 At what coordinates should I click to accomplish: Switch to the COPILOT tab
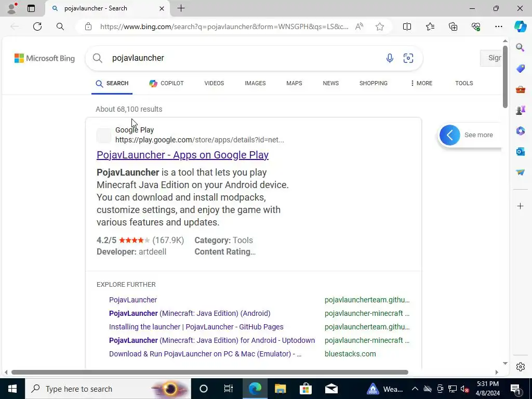[x=166, y=84]
